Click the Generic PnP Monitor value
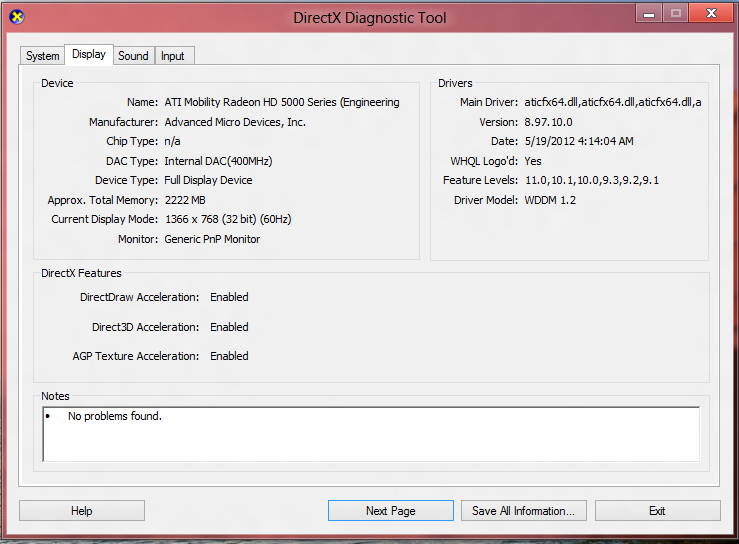 pyautogui.click(x=212, y=239)
